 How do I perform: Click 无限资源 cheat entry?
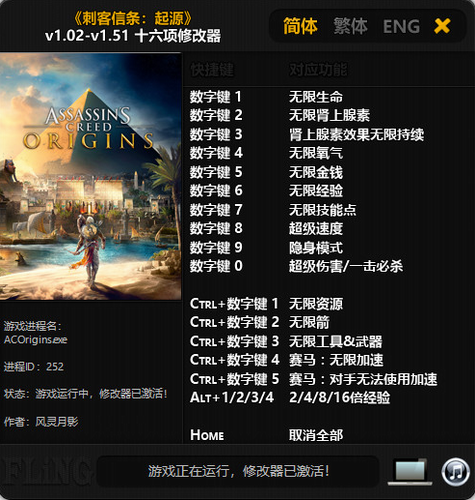(316, 304)
